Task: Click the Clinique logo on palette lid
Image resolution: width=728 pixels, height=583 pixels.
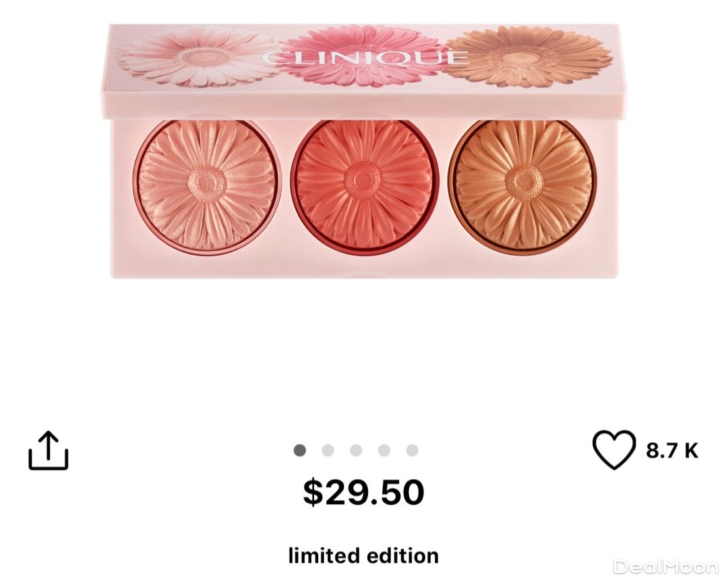Action: pos(365,58)
